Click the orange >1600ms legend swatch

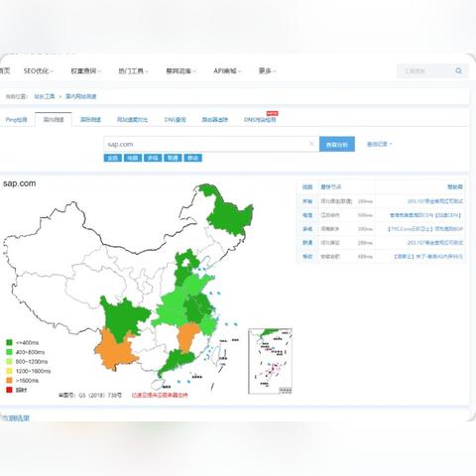click(x=9, y=381)
